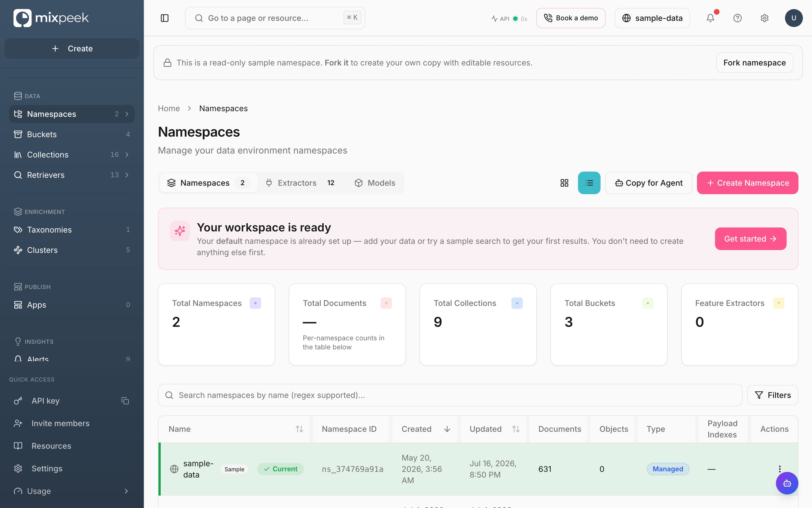Open the help question-mark icon

[x=737, y=18]
